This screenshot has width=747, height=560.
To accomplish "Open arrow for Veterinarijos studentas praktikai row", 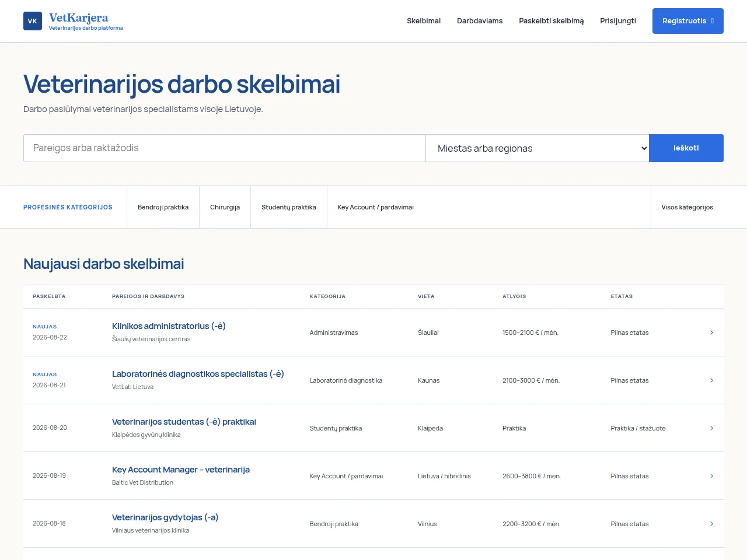I will click(x=711, y=428).
